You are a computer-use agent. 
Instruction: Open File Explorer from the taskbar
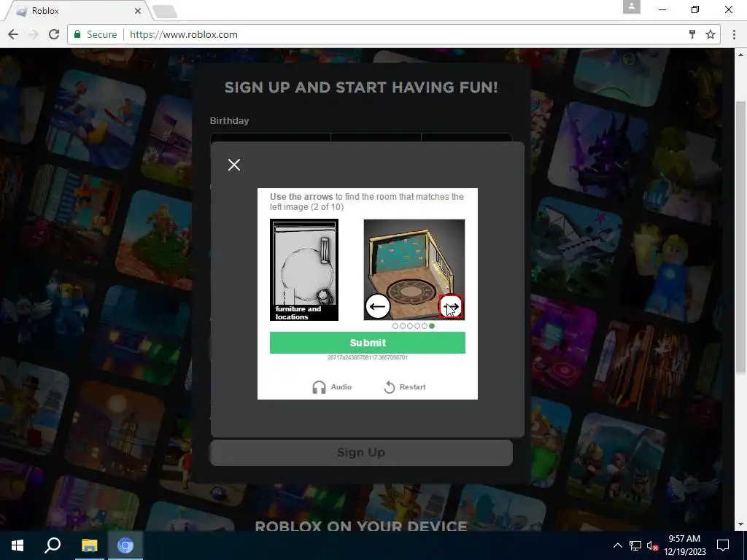point(89,545)
